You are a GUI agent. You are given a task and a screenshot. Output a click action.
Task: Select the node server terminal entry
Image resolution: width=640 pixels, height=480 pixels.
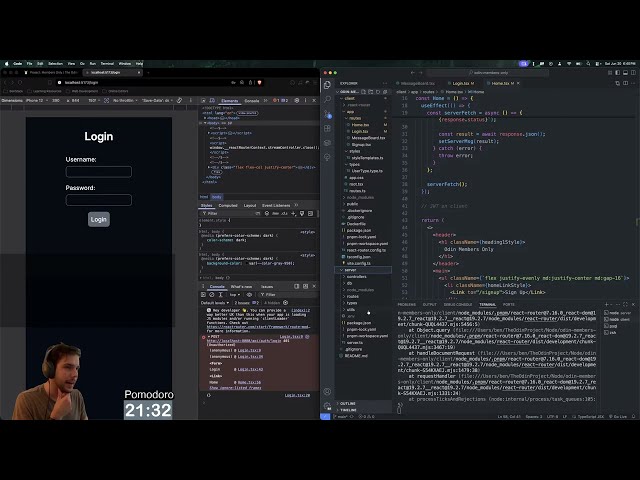[617, 313]
